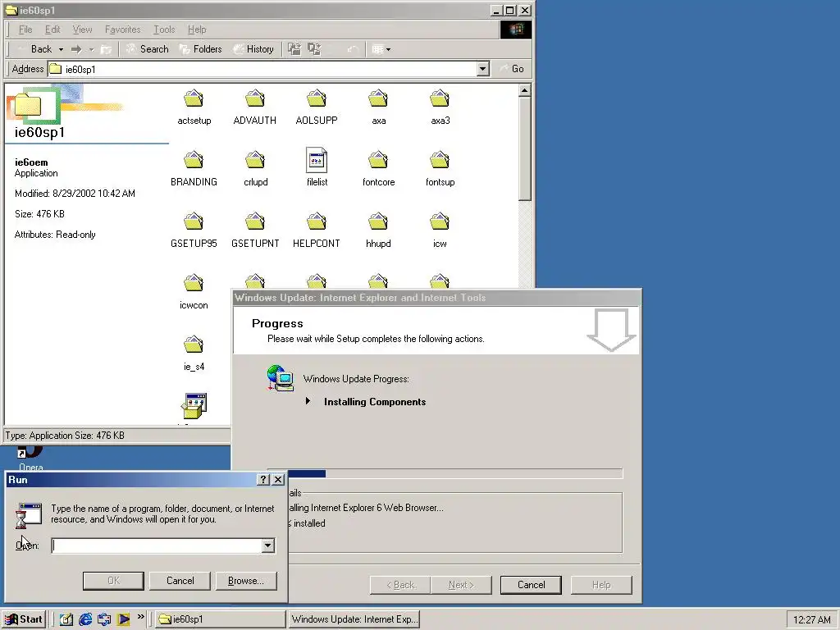840x630 pixels.
Task: Select the crlupd folder icon
Action: pos(255,160)
